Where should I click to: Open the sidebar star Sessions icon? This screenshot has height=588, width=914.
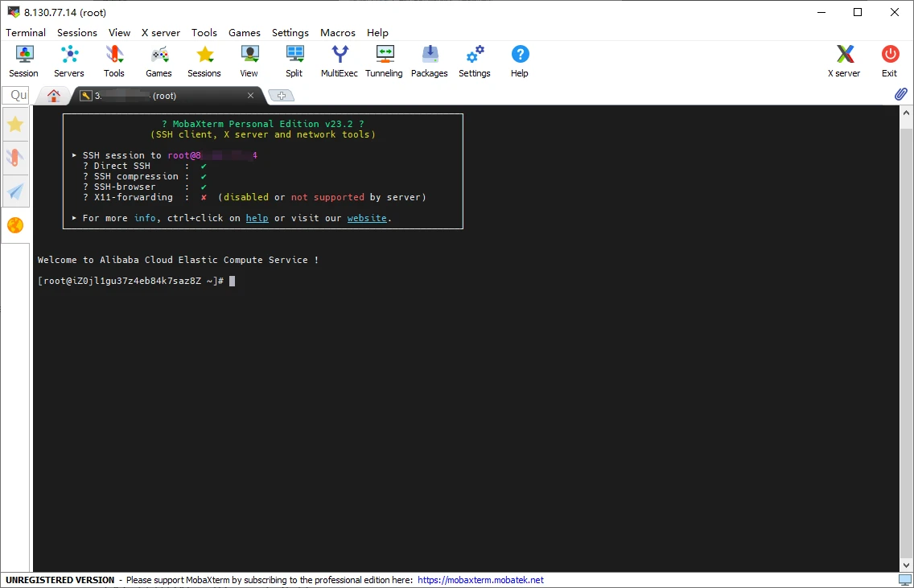coord(16,124)
